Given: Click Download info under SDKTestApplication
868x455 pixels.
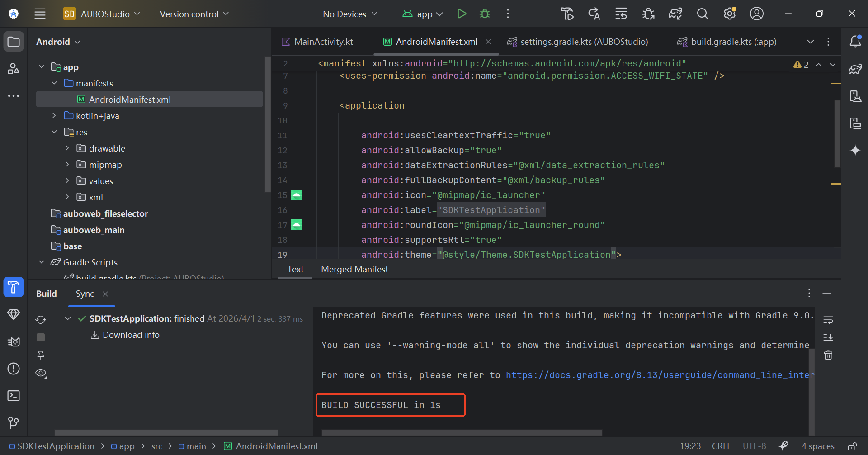Looking at the screenshot, I should (130, 335).
